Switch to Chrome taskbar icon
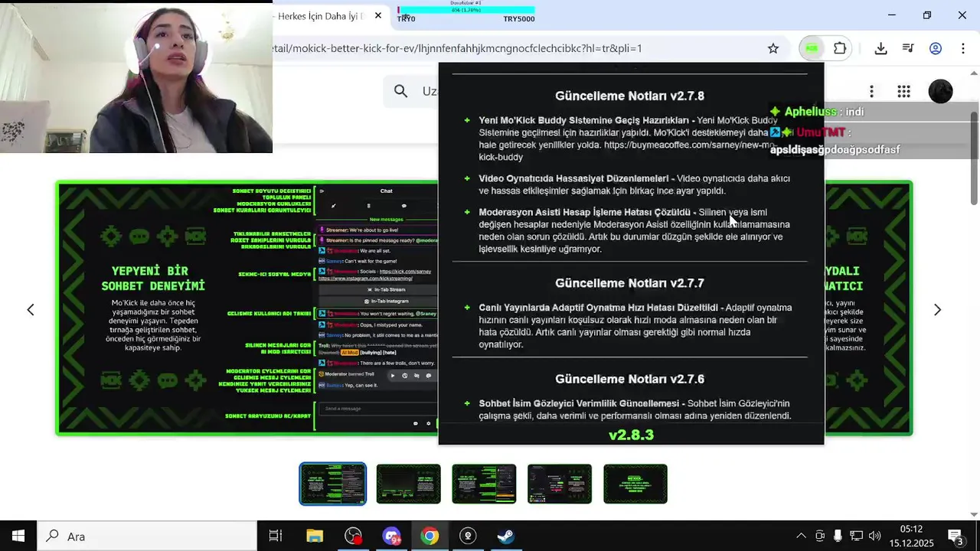This screenshot has height=551, width=980. pyautogui.click(x=430, y=536)
